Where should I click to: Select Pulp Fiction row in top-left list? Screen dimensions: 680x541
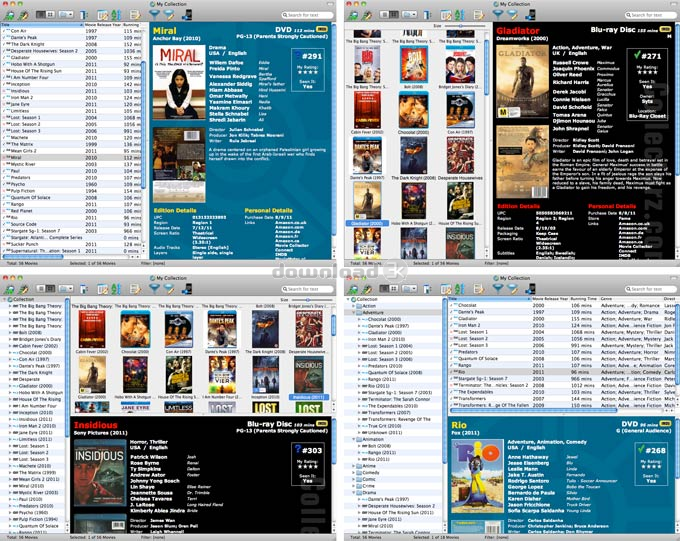click(x=72, y=191)
